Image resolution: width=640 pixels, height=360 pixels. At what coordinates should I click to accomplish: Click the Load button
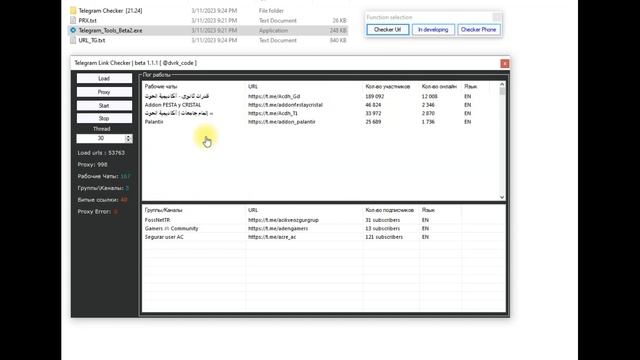click(x=104, y=78)
